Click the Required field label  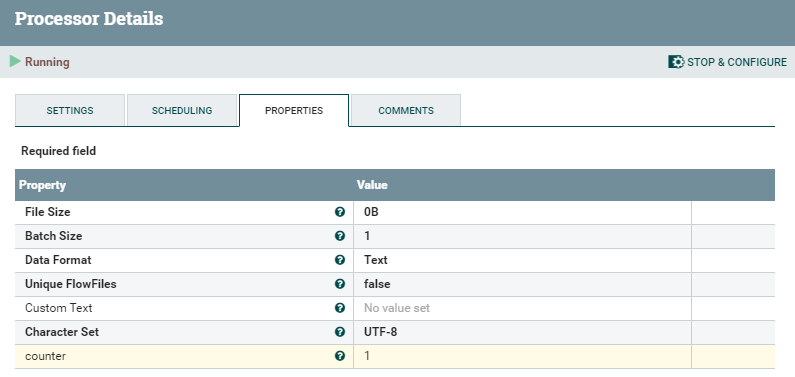pyautogui.click(x=58, y=151)
